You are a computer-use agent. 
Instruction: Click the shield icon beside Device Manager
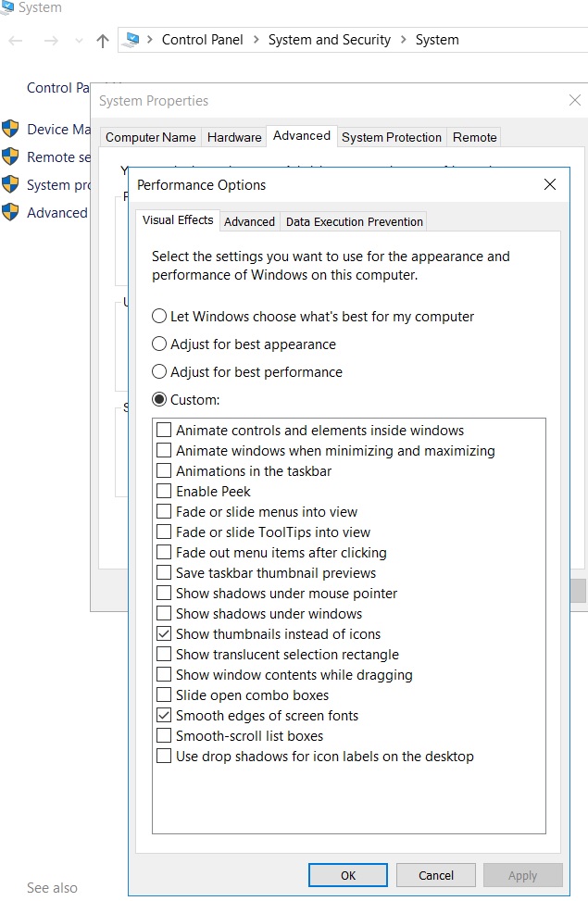[x=10, y=129]
